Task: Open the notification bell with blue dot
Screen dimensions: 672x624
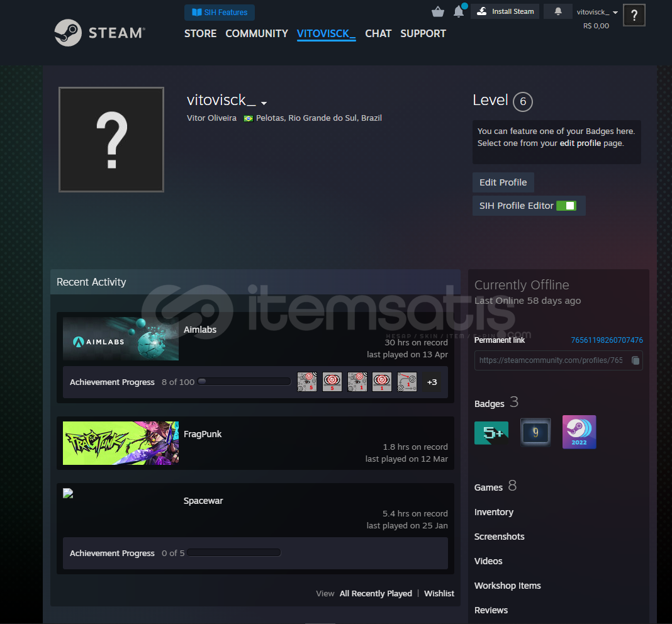Action: (459, 11)
